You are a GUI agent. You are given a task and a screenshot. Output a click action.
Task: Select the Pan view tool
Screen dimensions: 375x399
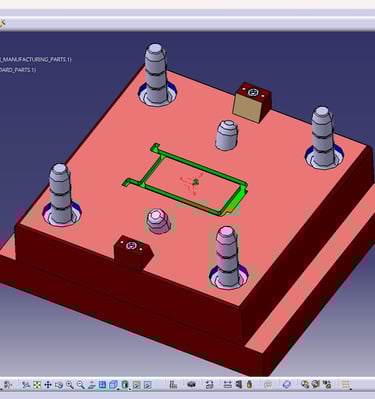click(48, 385)
